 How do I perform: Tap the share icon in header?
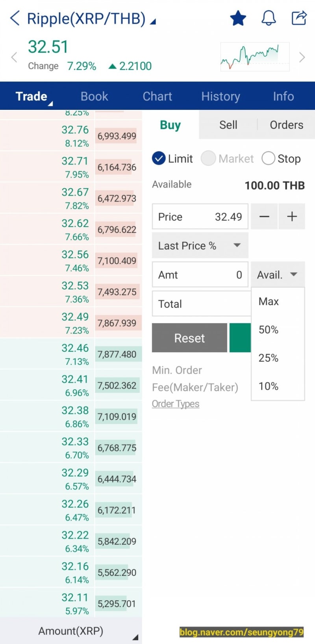pos(299,18)
